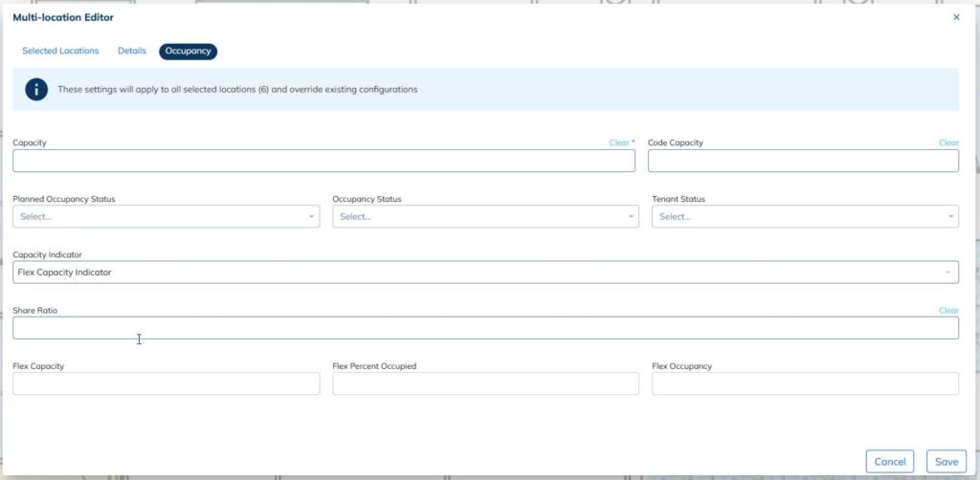Expand the Occupancy Status dropdown
The image size is (980, 480).
485,217
